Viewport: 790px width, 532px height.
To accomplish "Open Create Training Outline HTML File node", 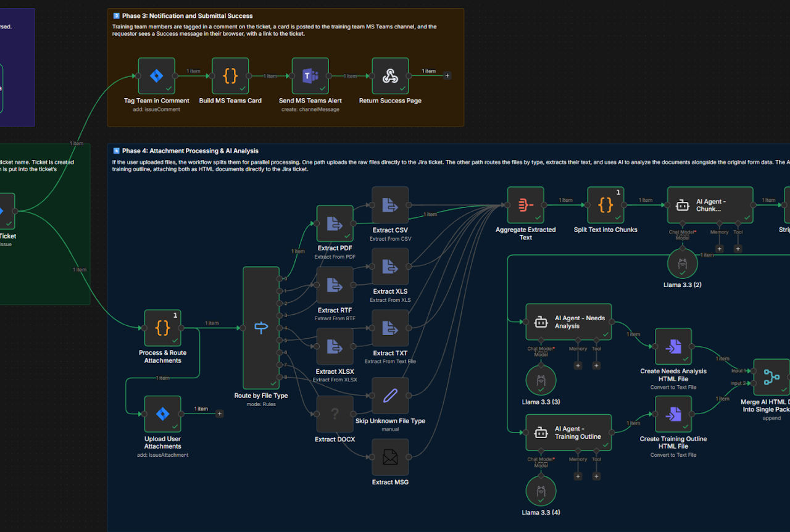I will [x=673, y=414].
